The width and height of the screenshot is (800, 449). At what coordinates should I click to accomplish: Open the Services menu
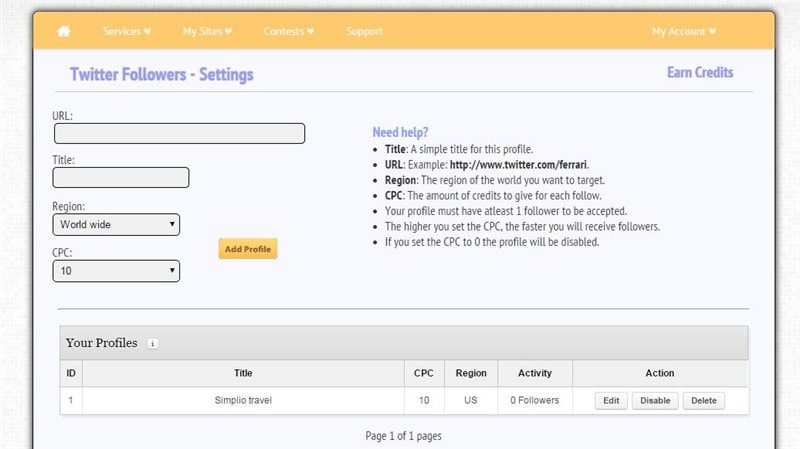coord(127,31)
